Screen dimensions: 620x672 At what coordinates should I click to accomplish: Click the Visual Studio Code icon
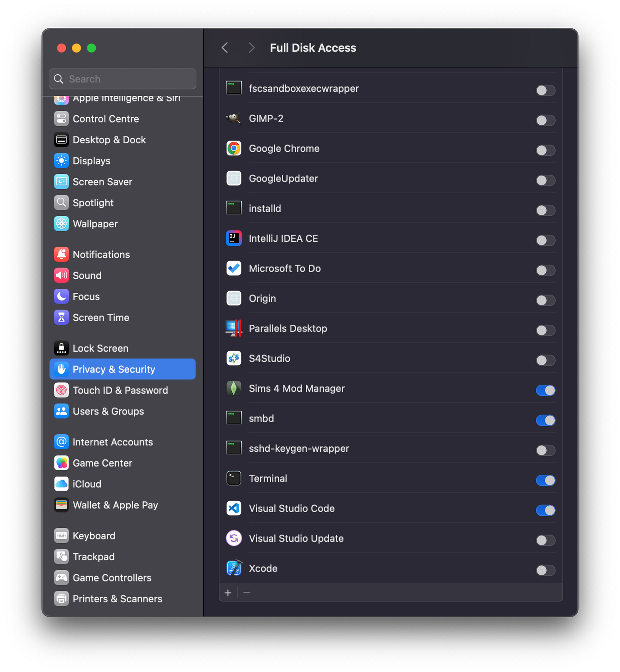(234, 509)
